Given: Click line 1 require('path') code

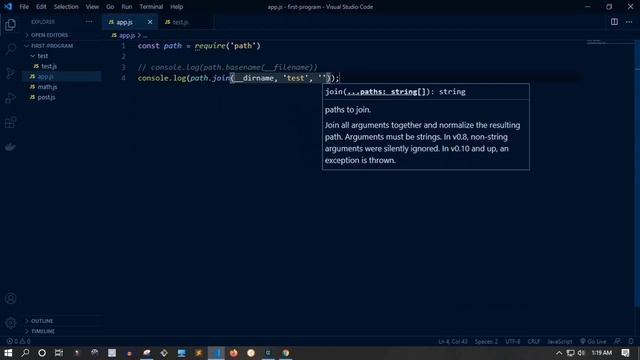Looking at the screenshot, I should 227,46.
